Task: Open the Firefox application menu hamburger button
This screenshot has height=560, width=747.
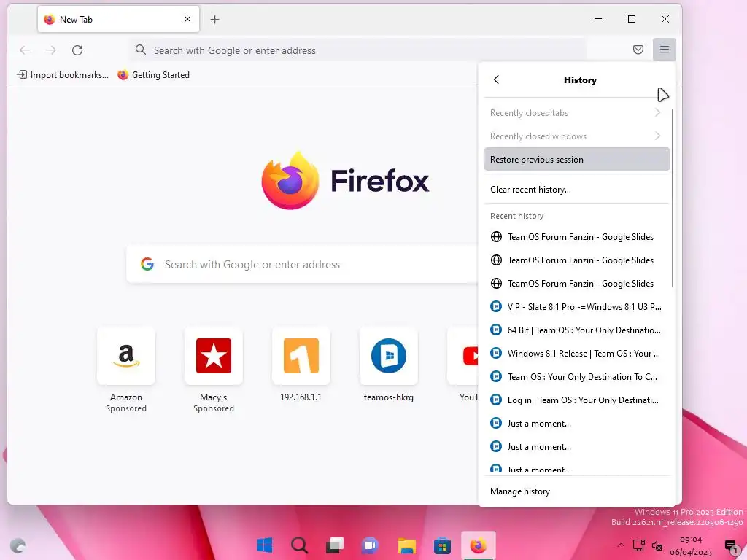Action: (664, 50)
